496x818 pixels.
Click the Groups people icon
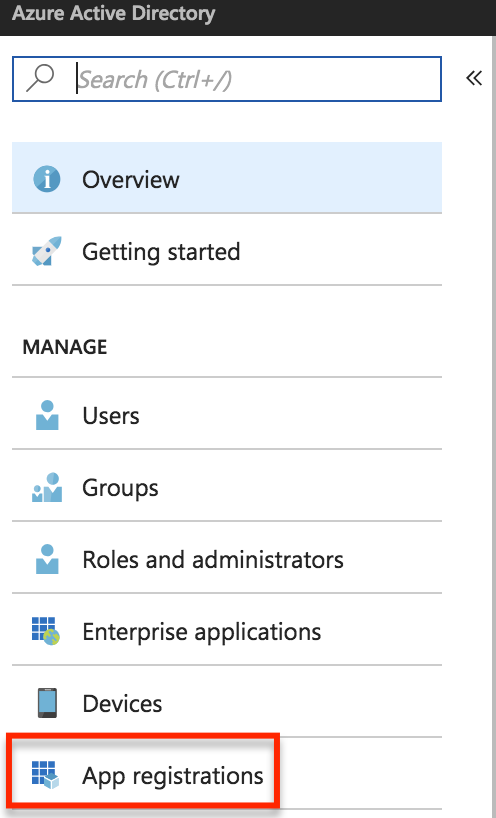coord(47,488)
